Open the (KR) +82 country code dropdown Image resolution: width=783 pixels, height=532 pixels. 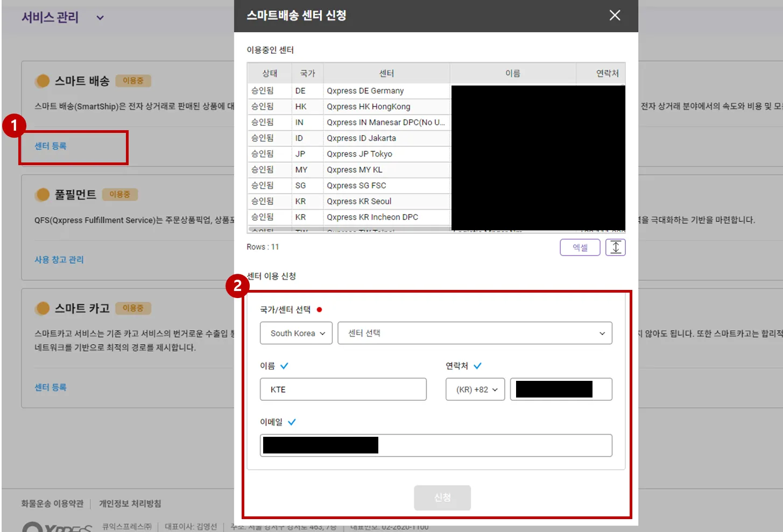coord(475,389)
